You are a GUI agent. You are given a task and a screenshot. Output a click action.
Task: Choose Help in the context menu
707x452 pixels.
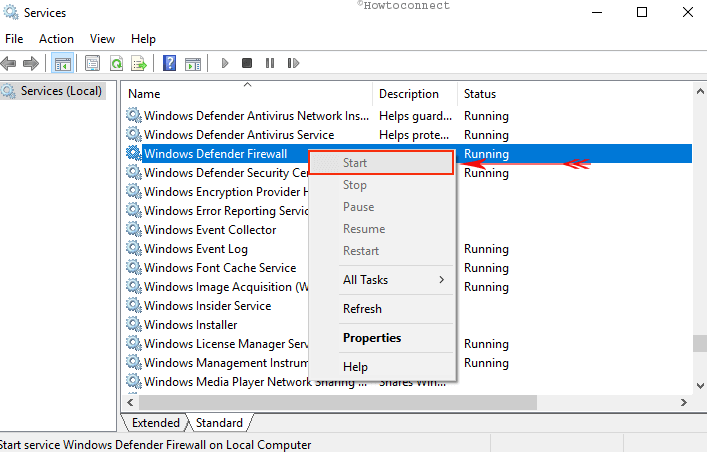click(381, 367)
